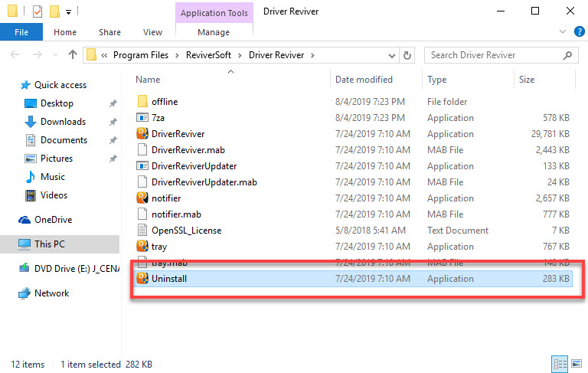
Task: Select Network in the navigation pane
Action: coord(52,293)
